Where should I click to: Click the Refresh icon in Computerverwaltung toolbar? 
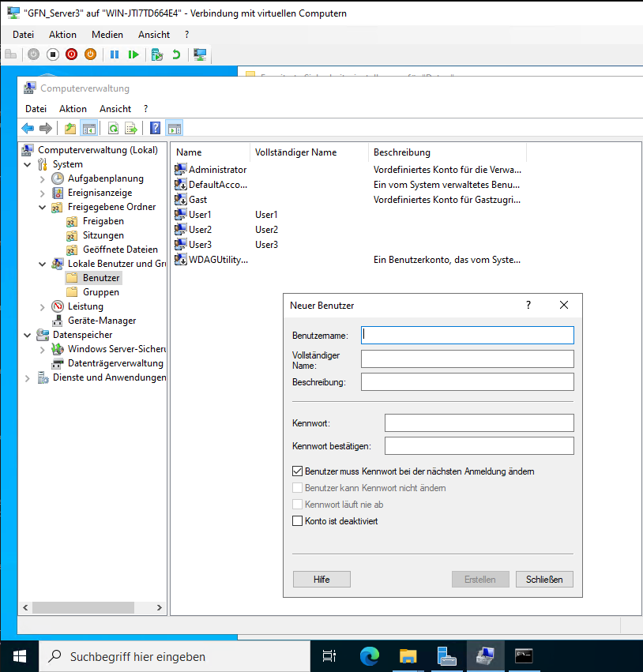[x=113, y=128]
